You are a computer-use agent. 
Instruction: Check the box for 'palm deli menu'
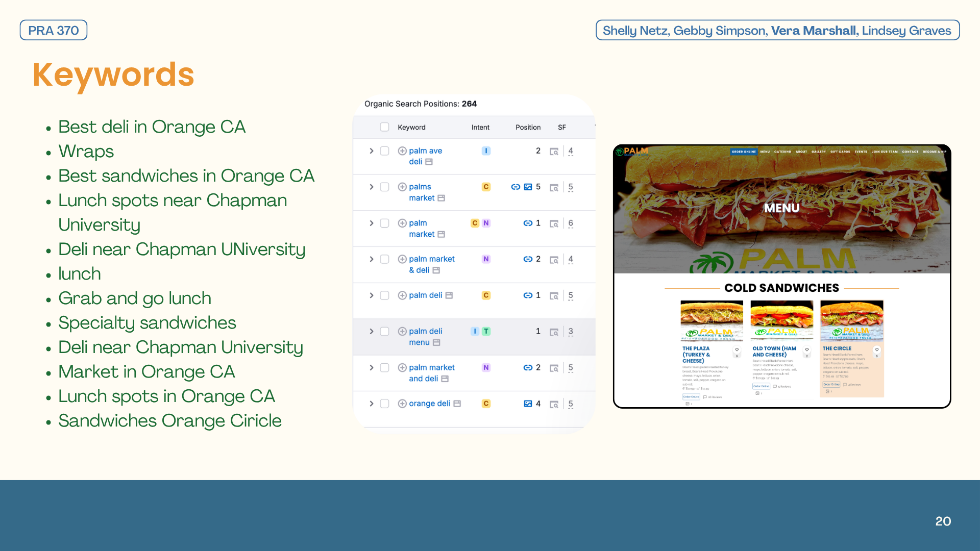(384, 332)
